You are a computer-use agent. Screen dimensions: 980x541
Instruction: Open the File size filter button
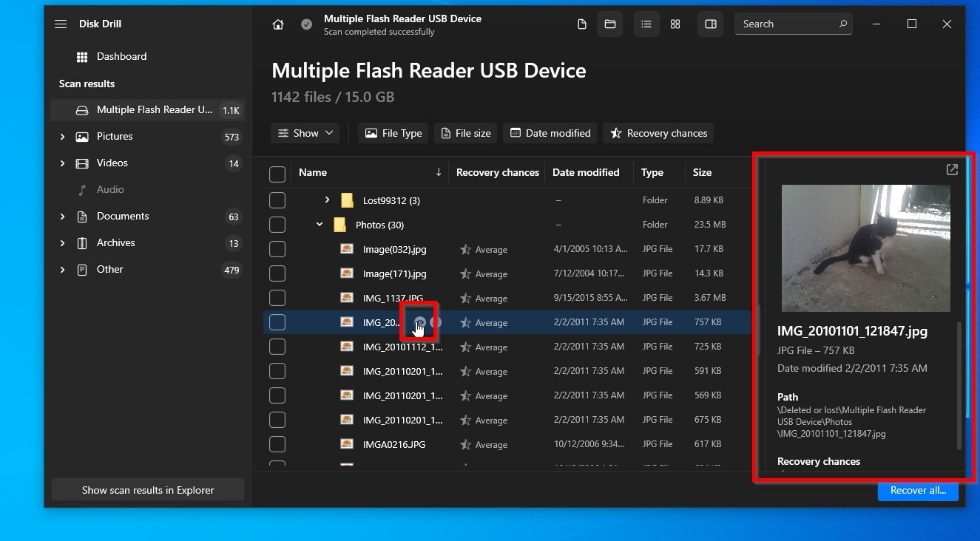click(x=466, y=133)
